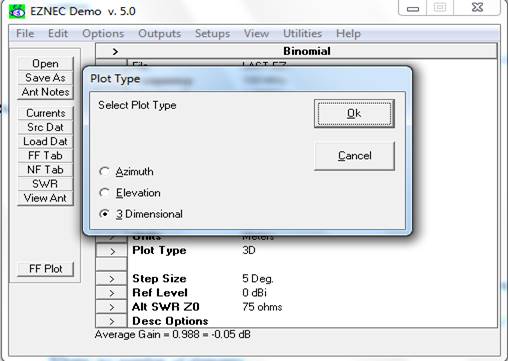This screenshot has height=361, width=508.
Task: Expand the Plot Type row arrow
Action: (x=112, y=251)
